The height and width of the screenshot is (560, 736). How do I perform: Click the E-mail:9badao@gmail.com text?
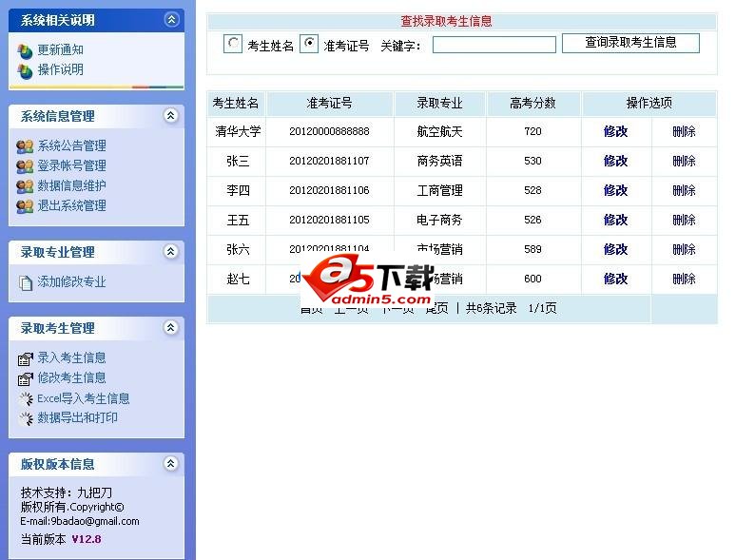80,521
